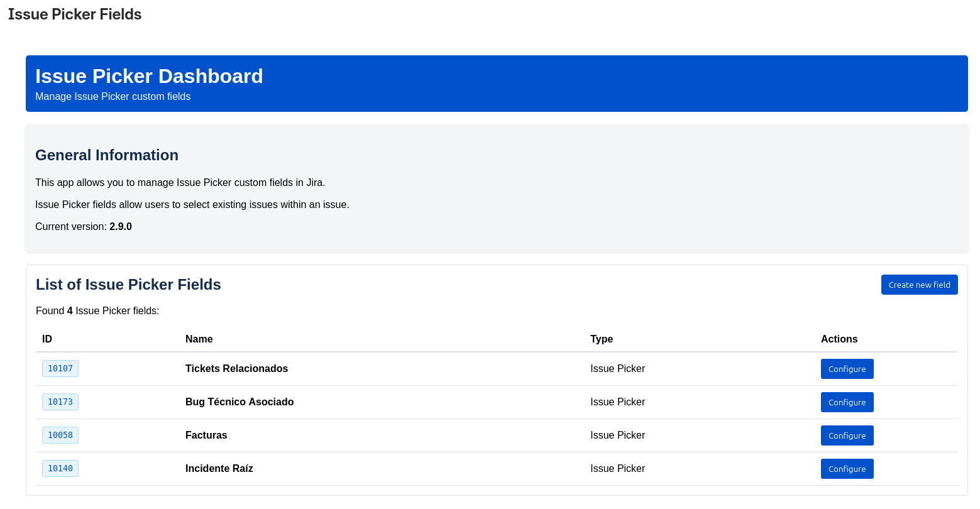Select the 10173 ID badge

point(60,402)
